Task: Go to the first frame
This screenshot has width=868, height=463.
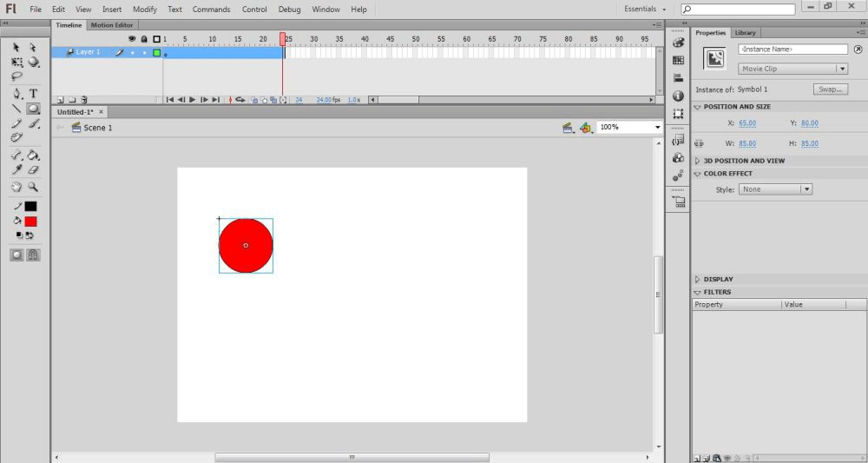Action: [x=170, y=100]
